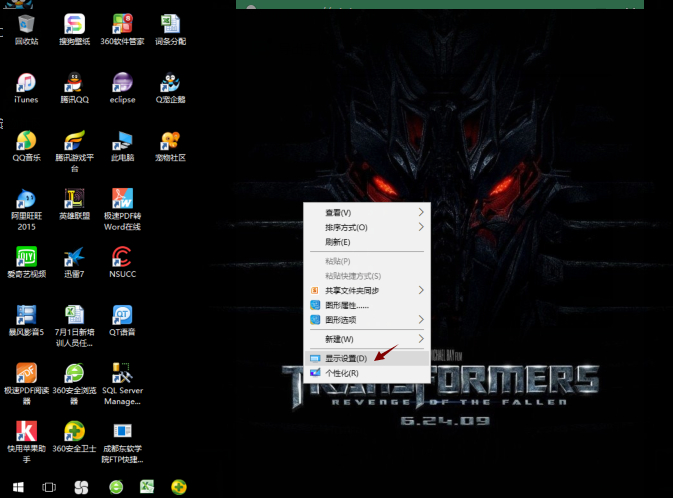Open 360安全卫士 from the taskbar
673x498 pixels.
click(179, 487)
